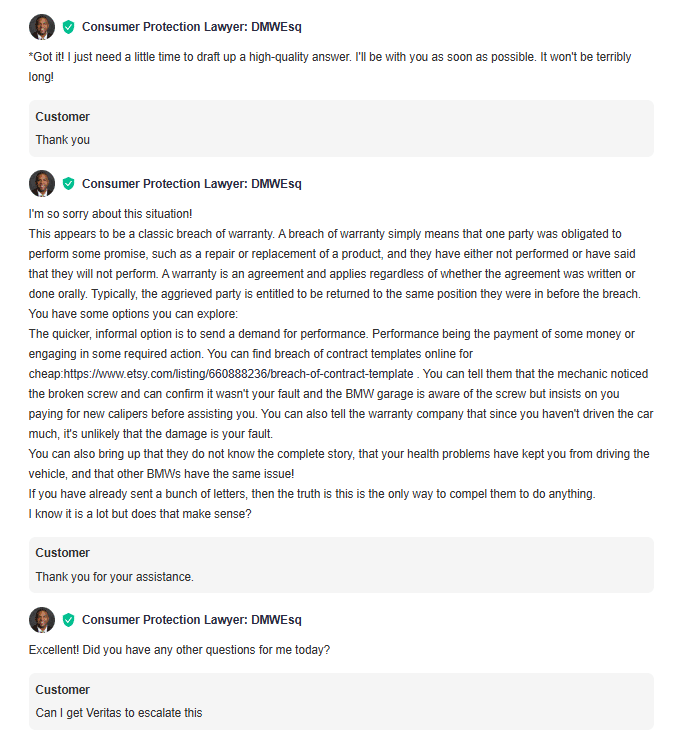Click the "Customer" label above the Veritas question
Viewport: 673px width, 743px height.
pyautogui.click(x=63, y=690)
